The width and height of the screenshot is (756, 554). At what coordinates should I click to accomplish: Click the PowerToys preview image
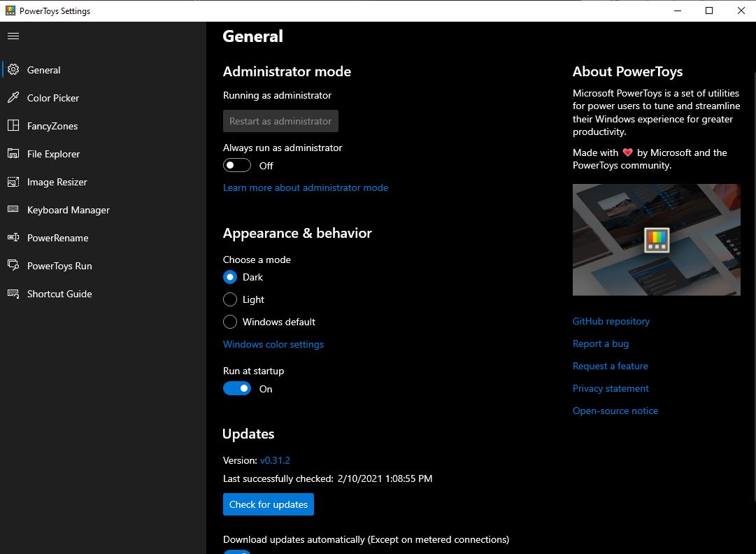[656, 240]
